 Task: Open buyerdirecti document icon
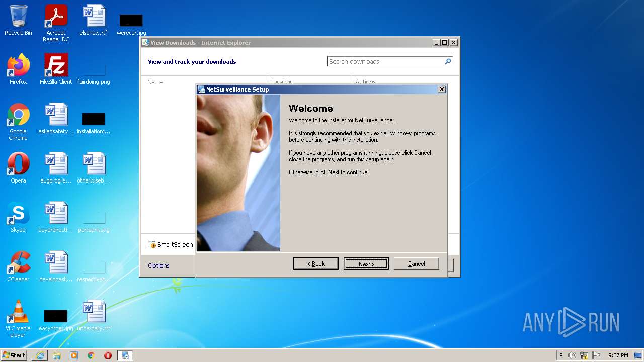[56, 217]
